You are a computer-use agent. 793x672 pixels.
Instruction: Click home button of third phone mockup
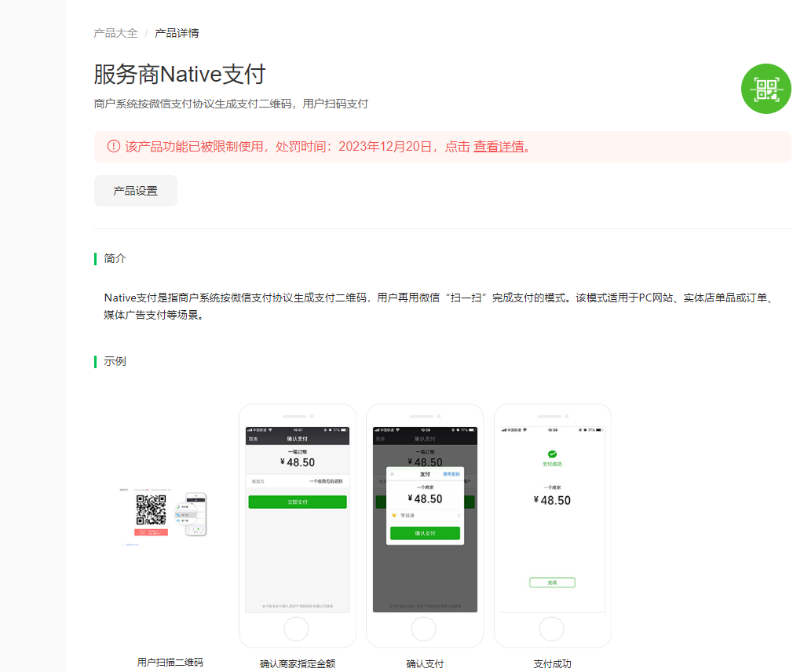pos(552,630)
